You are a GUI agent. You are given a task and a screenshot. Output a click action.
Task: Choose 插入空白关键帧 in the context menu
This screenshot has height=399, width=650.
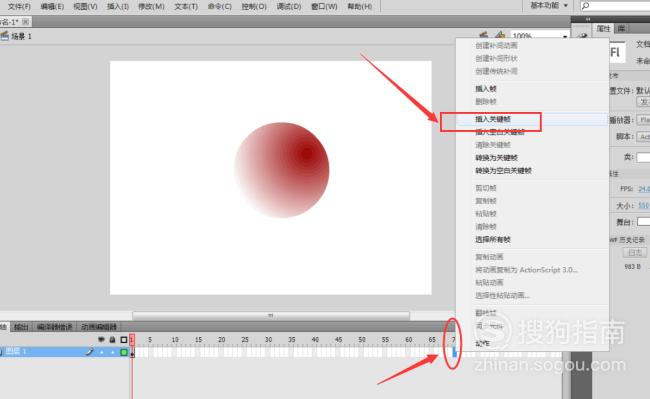coord(500,132)
